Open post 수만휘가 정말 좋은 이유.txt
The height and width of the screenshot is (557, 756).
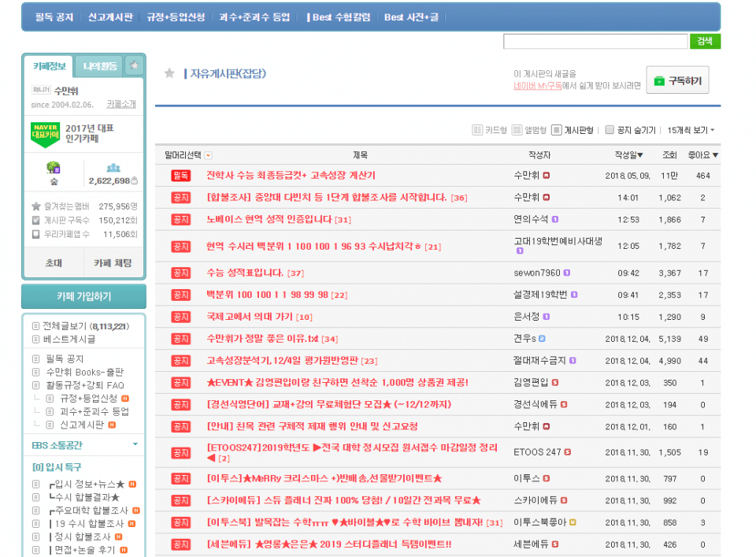pyautogui.click(x=262, y=339)
